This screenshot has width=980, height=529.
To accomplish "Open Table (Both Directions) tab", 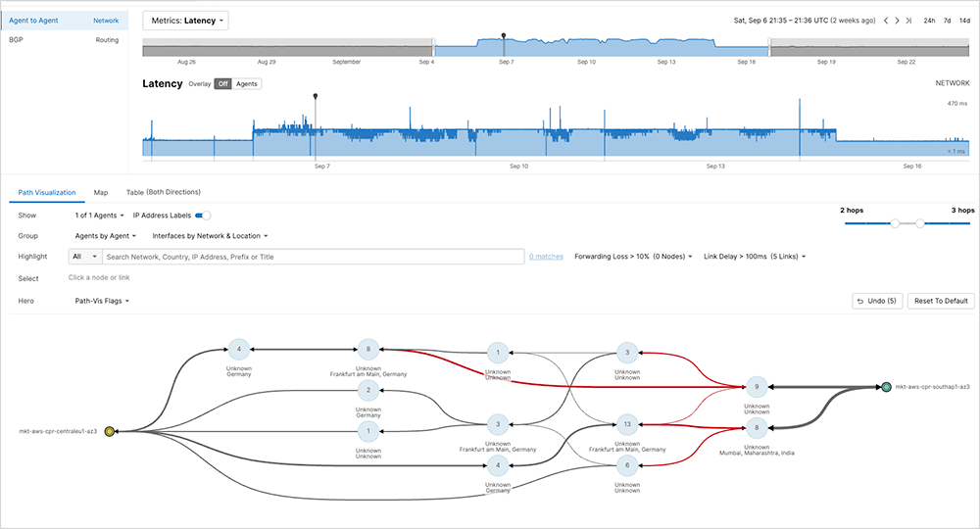I will pos(163,192).
